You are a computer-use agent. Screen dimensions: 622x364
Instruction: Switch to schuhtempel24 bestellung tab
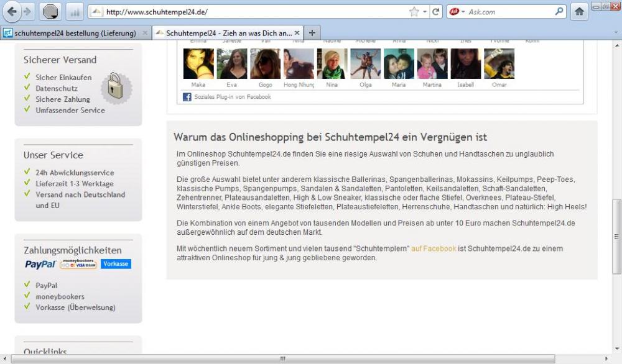pyautogui.click(x=75, y=34)
